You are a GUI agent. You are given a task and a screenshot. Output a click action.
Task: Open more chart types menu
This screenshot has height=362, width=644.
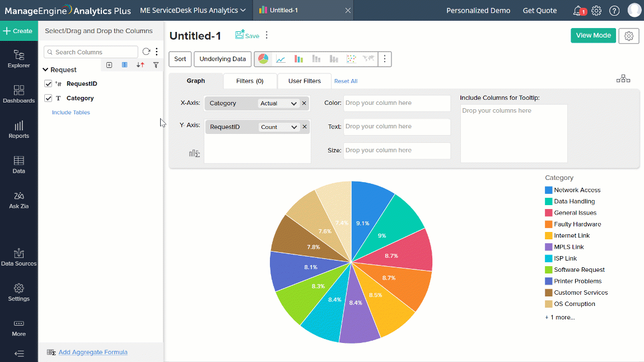point(384,59)
